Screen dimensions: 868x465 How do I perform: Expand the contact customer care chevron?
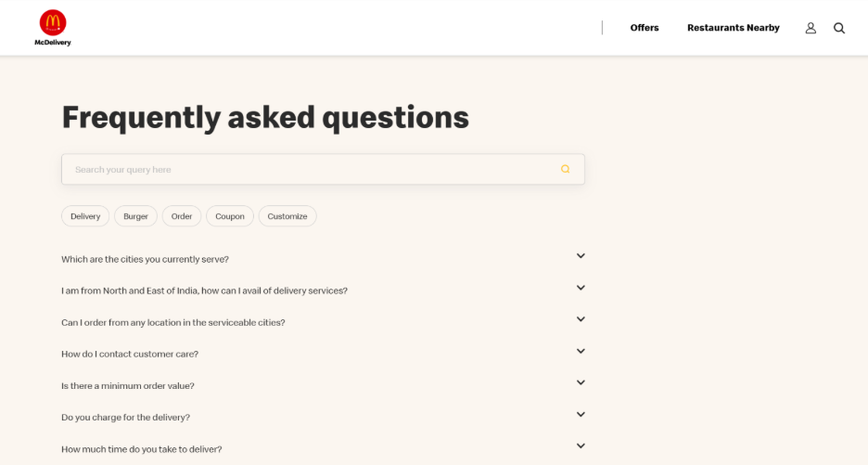point(581,351)
